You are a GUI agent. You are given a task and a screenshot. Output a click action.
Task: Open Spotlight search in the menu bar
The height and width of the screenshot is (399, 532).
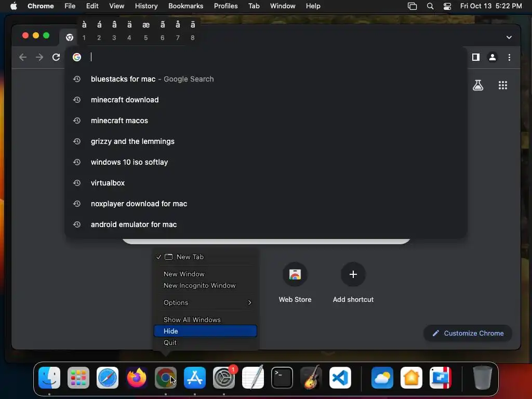(430, 6)
